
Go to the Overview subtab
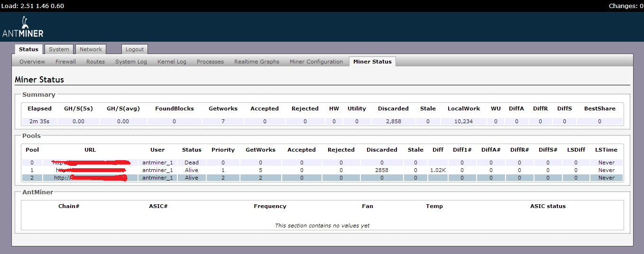coord(32,62)
